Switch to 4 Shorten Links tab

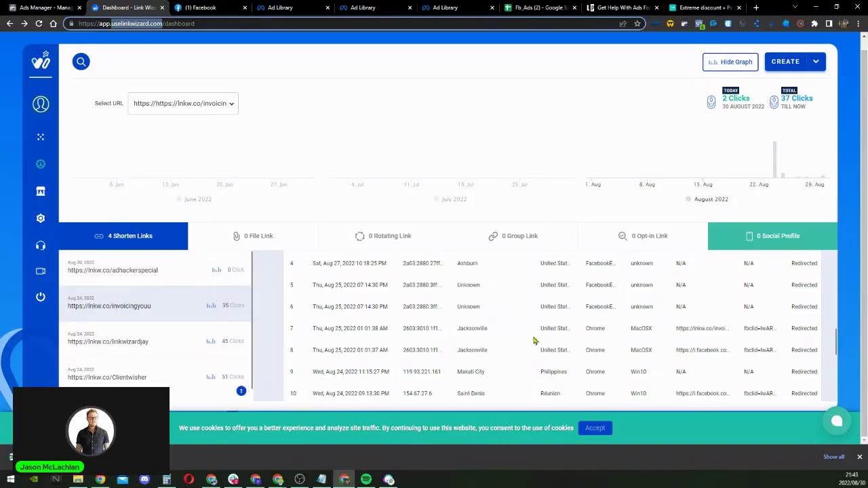pyautogui.click(x=123, y=236)
